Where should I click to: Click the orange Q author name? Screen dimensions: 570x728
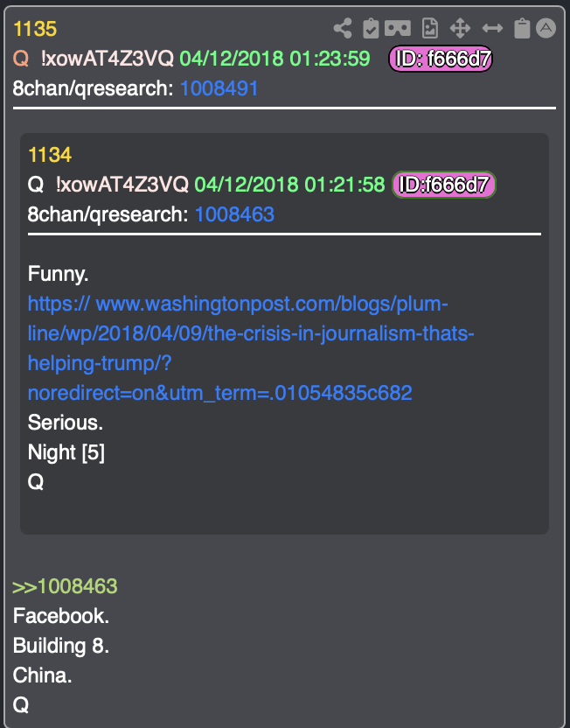click(x=21, y=59)
